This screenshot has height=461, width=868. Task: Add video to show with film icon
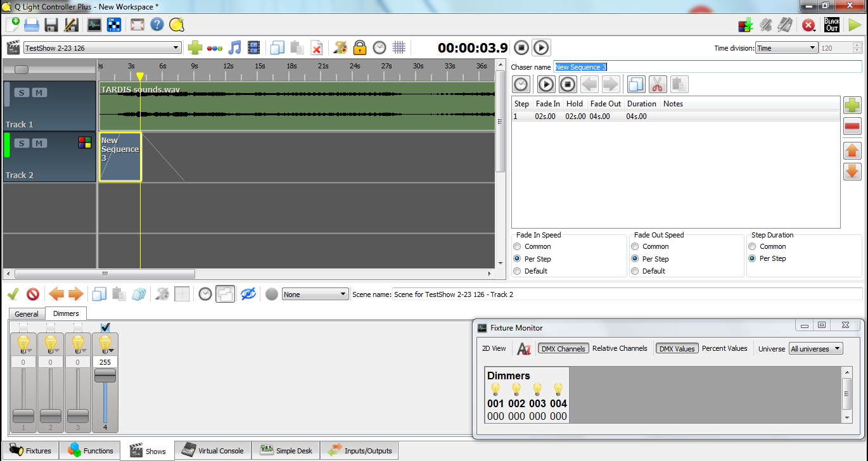[254, 47]
